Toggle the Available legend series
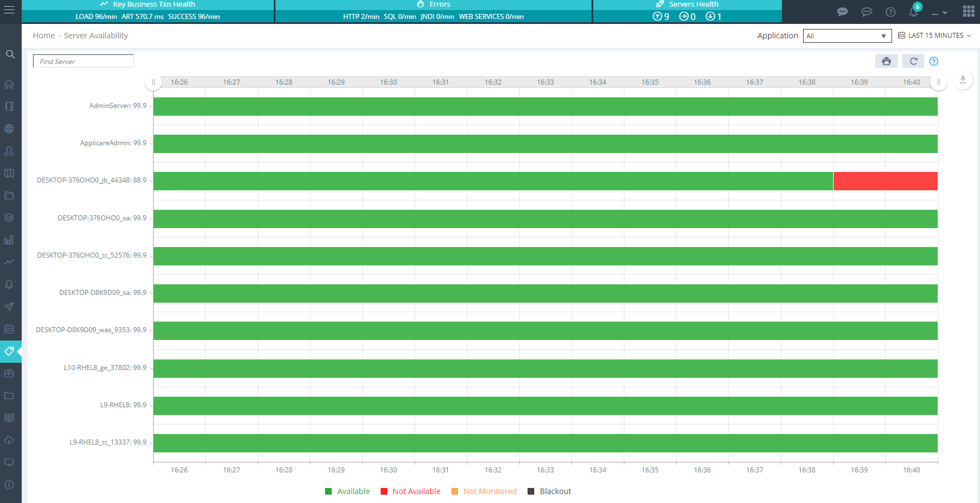Screen dimensions: 980x503 pyautogui.click(x=347, y=491)
